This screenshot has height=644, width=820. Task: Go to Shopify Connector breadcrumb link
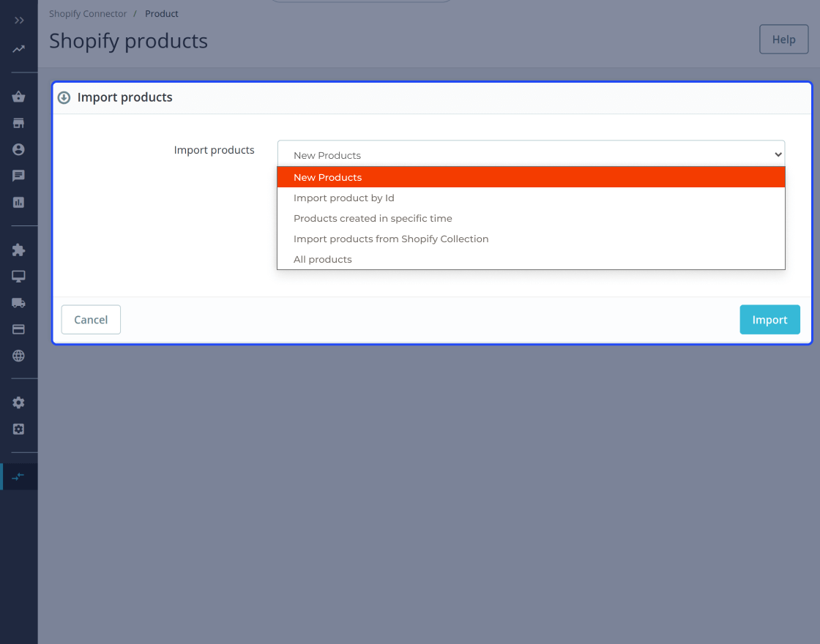pos(88,14)
